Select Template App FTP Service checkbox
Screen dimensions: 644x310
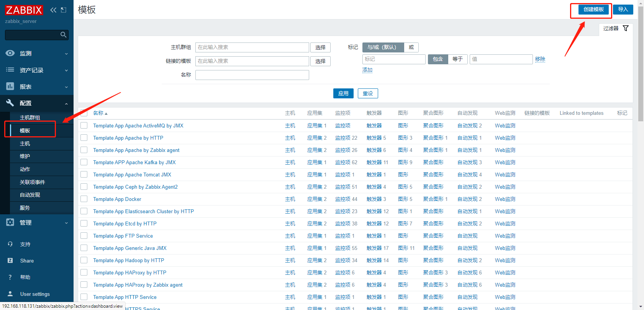(84, 236)
